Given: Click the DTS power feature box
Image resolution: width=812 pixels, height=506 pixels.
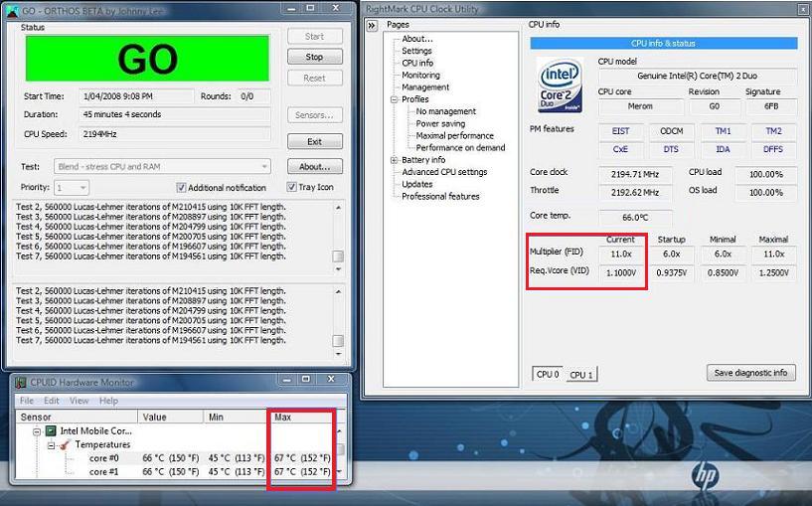Looking at the screenshot, I should coord(671,150).
